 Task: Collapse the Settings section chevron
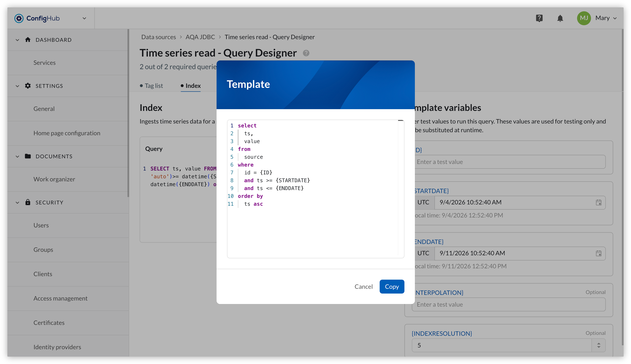click(x=17, y=86)
